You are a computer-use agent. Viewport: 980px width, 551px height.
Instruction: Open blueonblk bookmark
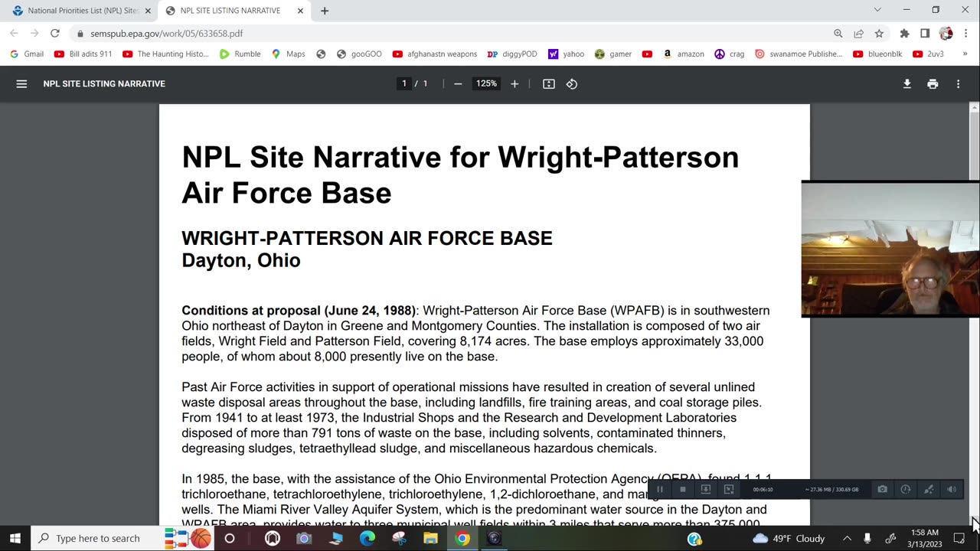[x=877, y=54]
